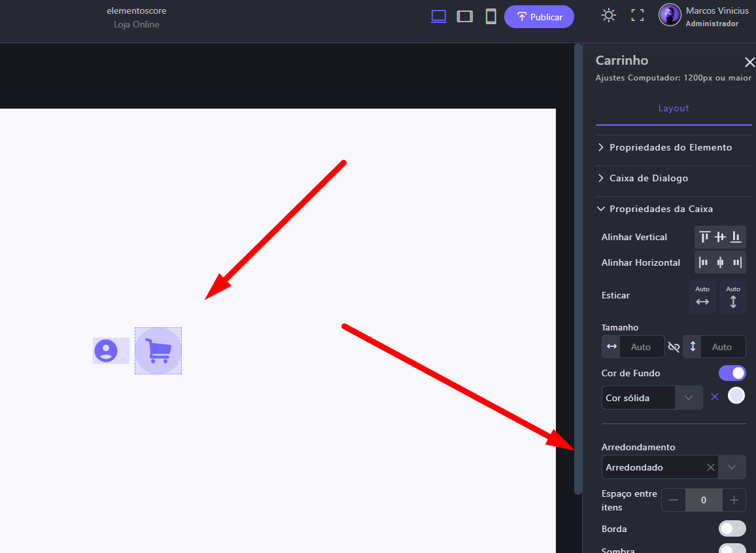756x553 pixels.
Task: Open the background color swatch picker
Action: click(736, 395)
